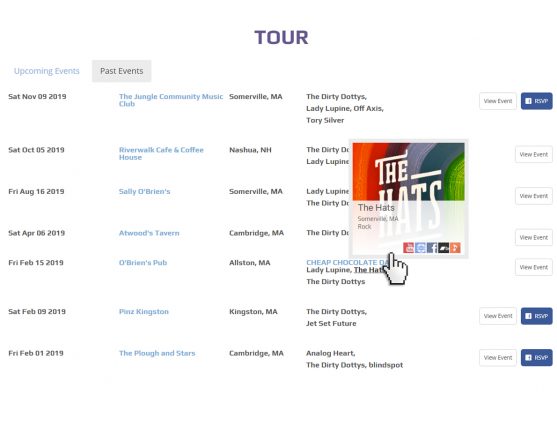Open The Hats Bandcamp icon
This screenshot has height=432, width=557.
444,248
